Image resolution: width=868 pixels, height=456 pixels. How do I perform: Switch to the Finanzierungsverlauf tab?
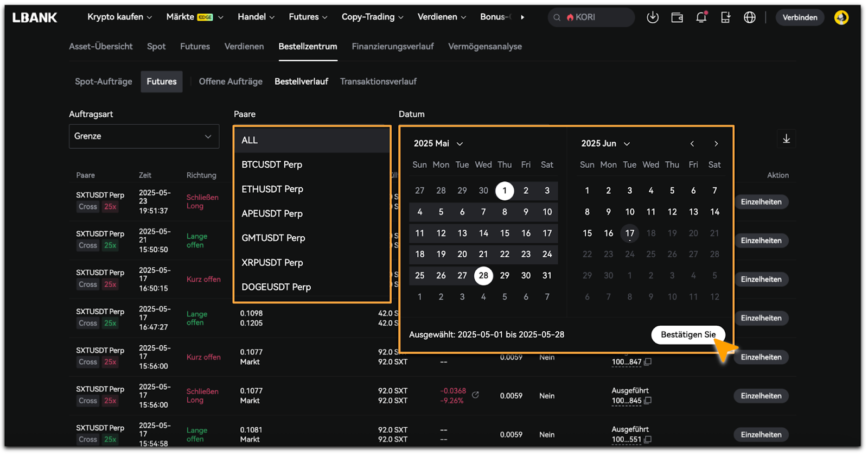click(x=392, y=47)
